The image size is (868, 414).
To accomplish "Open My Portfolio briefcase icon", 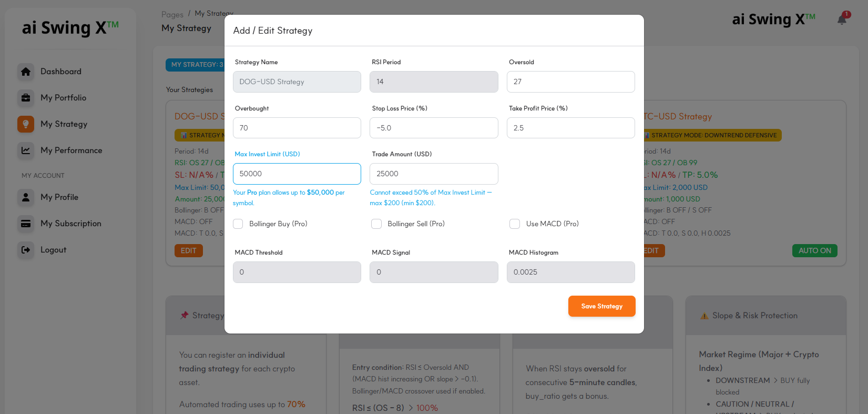I will pos(25,98).
